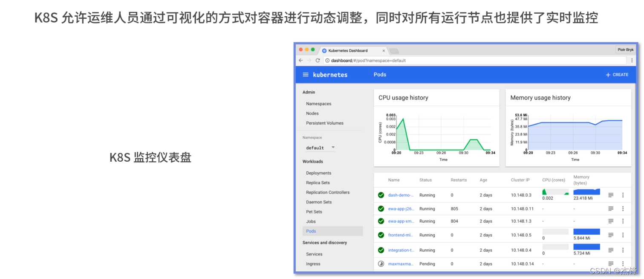Open Namespaces in the Admin section
Image resolution: width=644 pixels, height=279 pixels.
318,104
